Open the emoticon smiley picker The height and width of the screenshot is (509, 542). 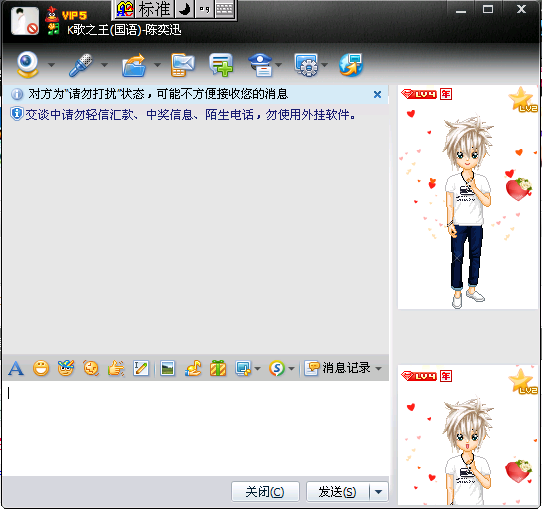[41, 368]
